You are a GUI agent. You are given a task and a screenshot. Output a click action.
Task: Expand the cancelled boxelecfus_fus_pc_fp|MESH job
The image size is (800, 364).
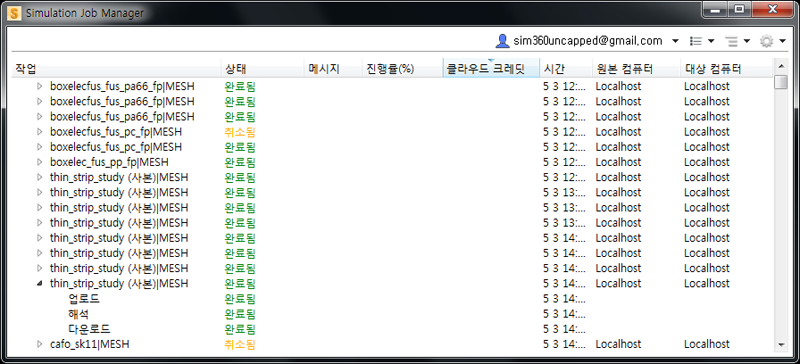tap(40, 132)
